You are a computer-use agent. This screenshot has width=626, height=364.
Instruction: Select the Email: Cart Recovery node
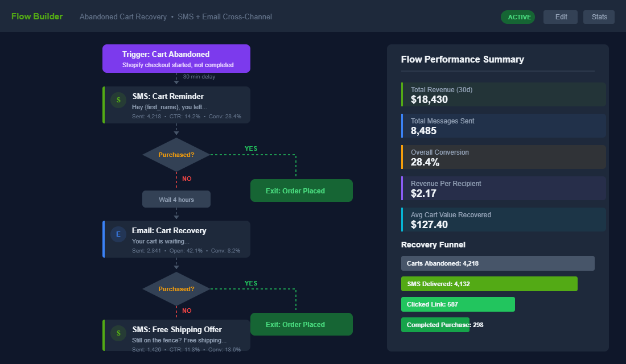click(176, 239)
